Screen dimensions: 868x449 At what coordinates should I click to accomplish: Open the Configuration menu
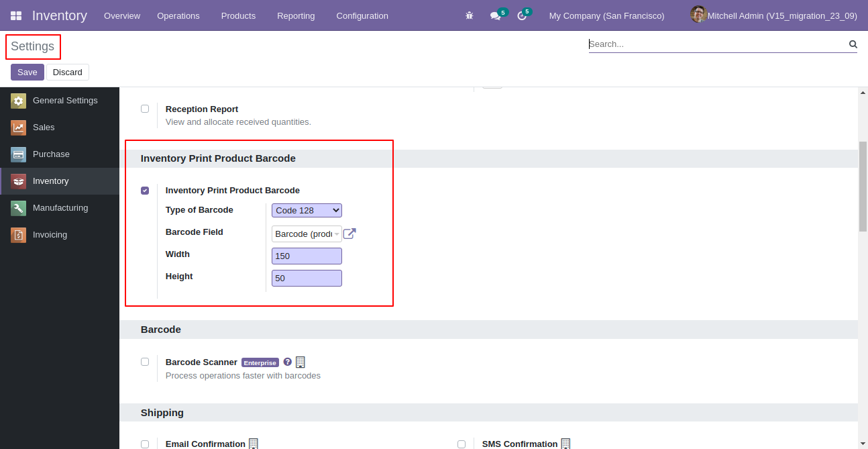tap(362, 15)
